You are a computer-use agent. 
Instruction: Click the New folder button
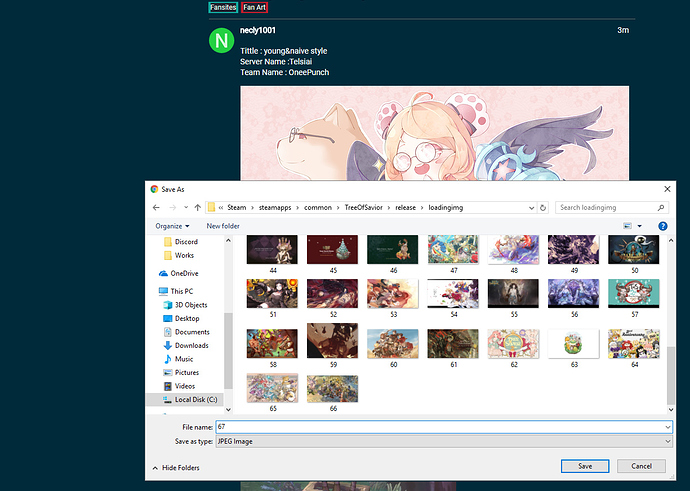[x=223, y=226]
